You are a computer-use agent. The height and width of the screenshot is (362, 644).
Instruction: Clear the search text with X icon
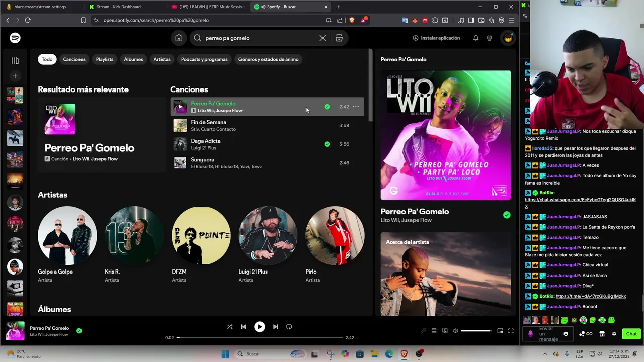(323, 38)
